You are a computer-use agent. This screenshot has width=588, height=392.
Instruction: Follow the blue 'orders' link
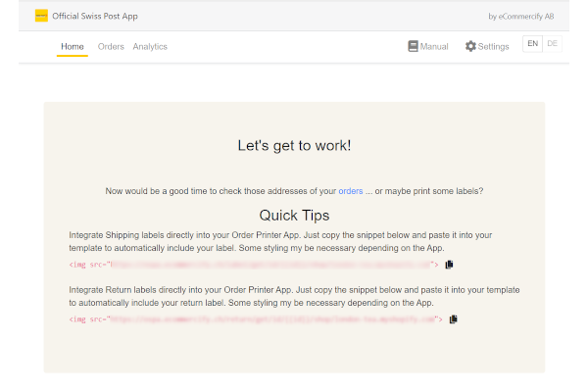coord(351,190)
